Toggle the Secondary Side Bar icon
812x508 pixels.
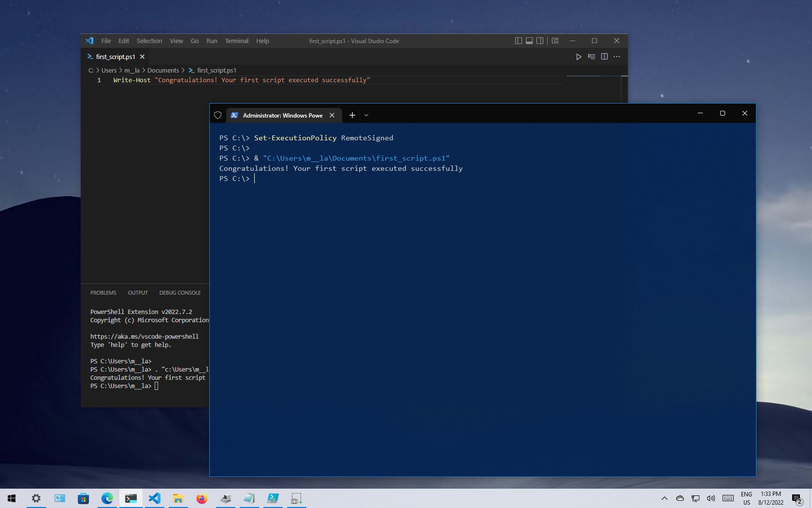pos(540,41)
